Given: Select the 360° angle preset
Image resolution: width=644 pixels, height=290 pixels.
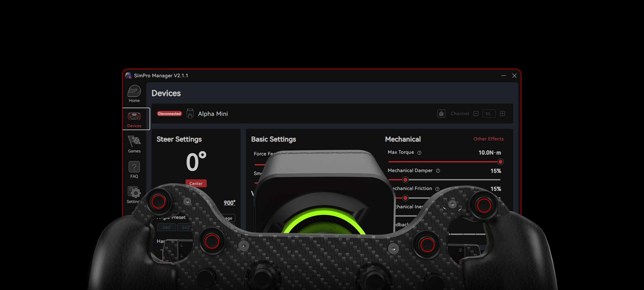Looking at the screenshot, I should click(167, 227).
